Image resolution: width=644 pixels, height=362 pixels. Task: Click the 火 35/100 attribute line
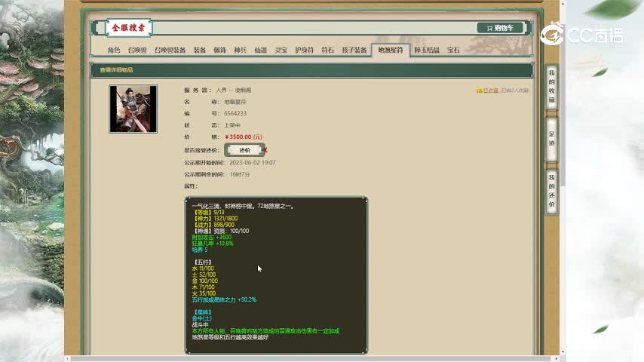tap(204, 293)
